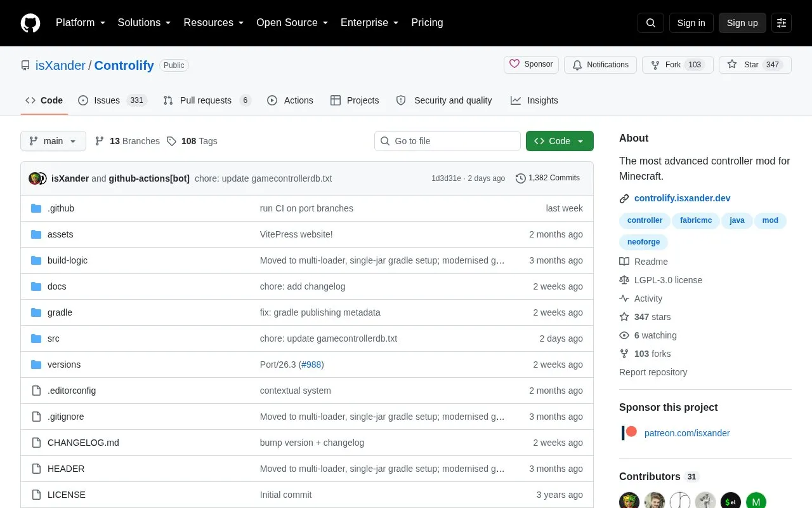Expand the Solutions menu
The width and height of the screenshot is (812, 508).
coord(145,23)
